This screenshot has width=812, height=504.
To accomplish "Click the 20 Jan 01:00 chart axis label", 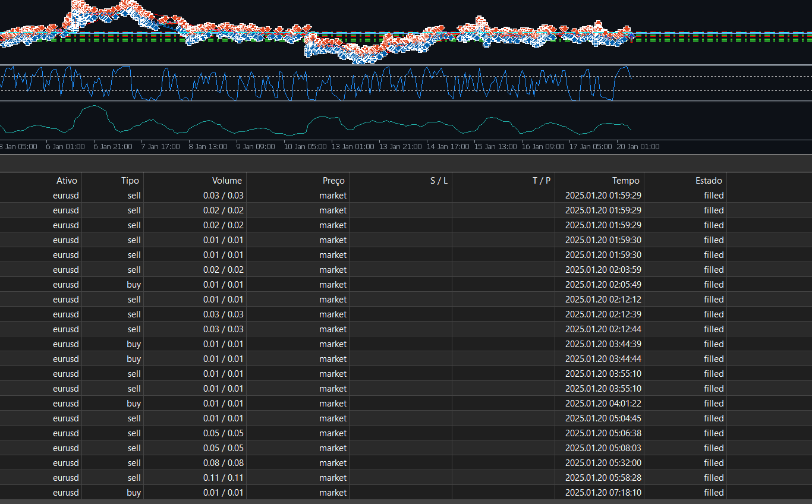I will coord(638,146).
